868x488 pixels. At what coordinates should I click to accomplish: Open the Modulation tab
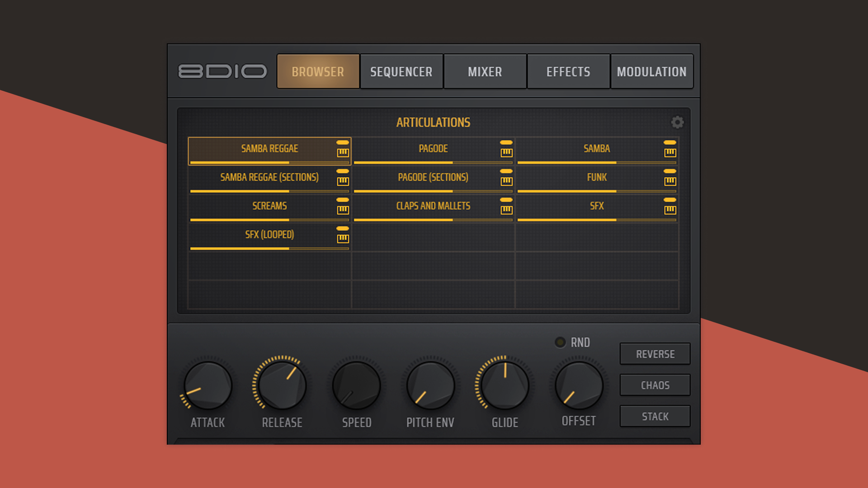point(651,71)
